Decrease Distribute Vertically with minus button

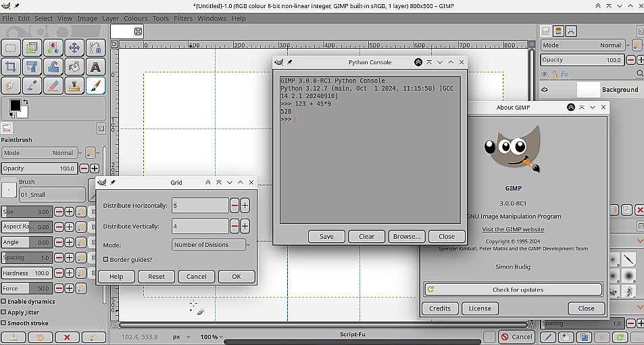(x=234, y=226)
